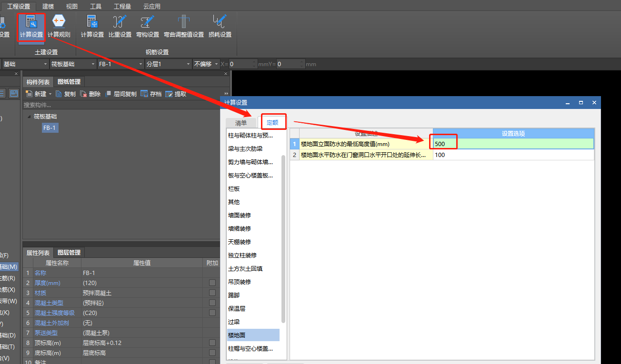Click the 层间复制 button
This screenshot has height=364, width=621.
pos(120,94)
